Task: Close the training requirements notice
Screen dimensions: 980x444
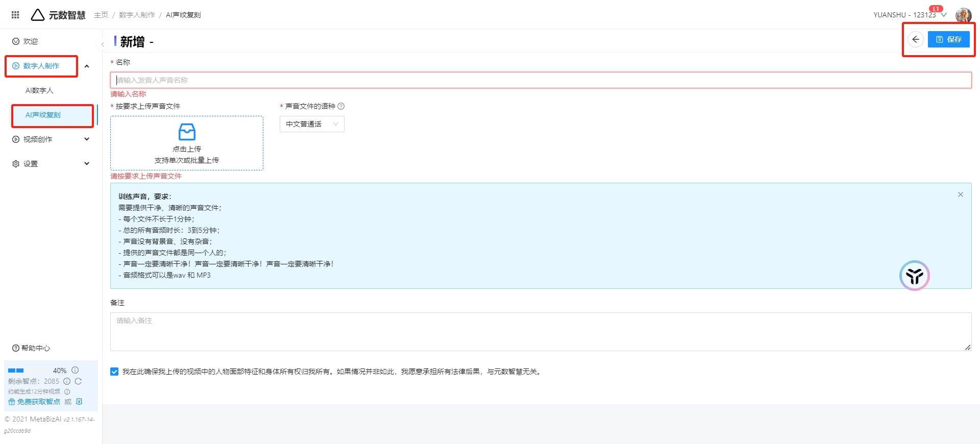Action: [960, 194]
